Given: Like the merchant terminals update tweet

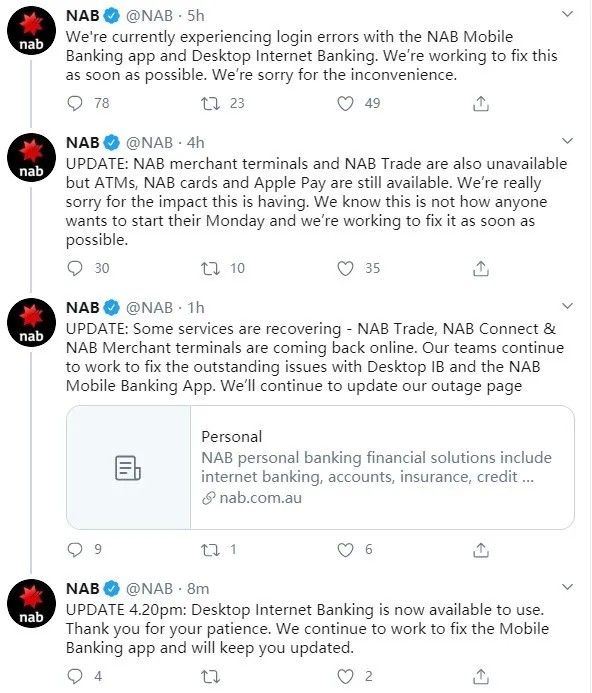Looking at the screenshot, I should point(345,268).
